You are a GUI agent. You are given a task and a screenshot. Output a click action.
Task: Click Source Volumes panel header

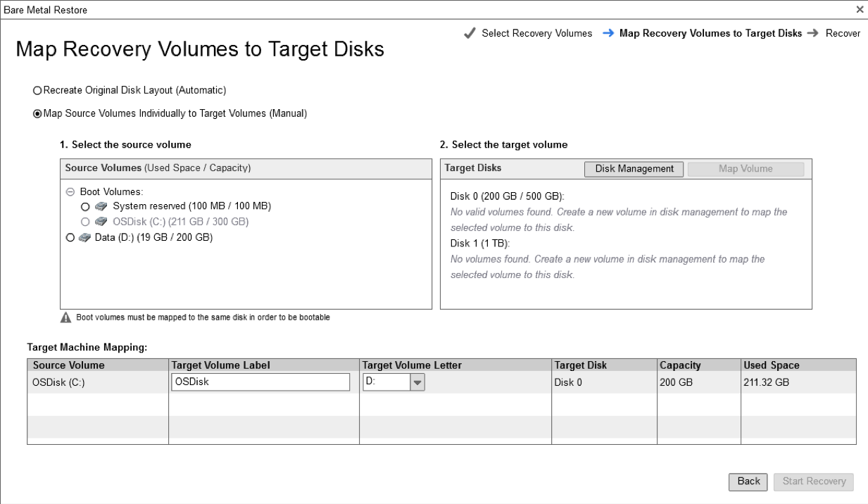246,169
